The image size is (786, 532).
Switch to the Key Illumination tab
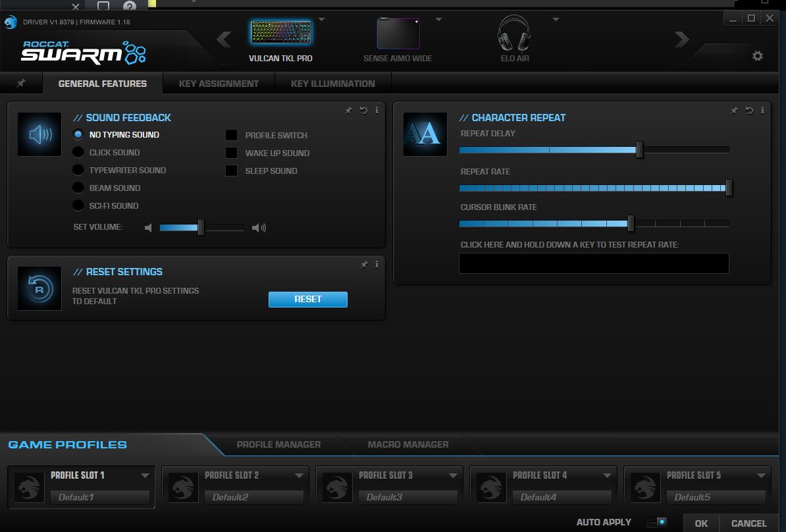332,84
